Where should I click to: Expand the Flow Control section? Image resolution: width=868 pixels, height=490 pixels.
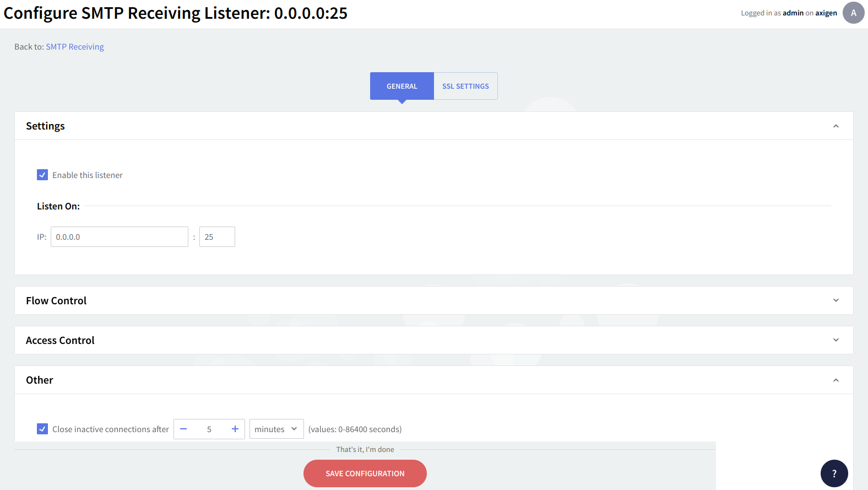(x=836, y=300)
